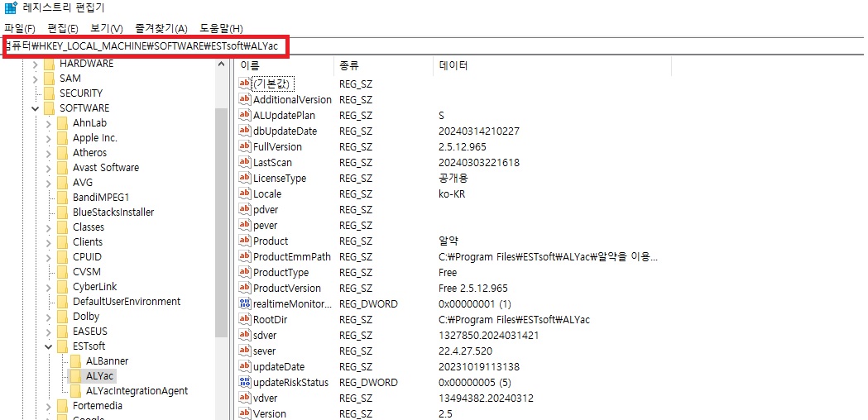
Task: Expand the SAM key
Action: [36, 79]
